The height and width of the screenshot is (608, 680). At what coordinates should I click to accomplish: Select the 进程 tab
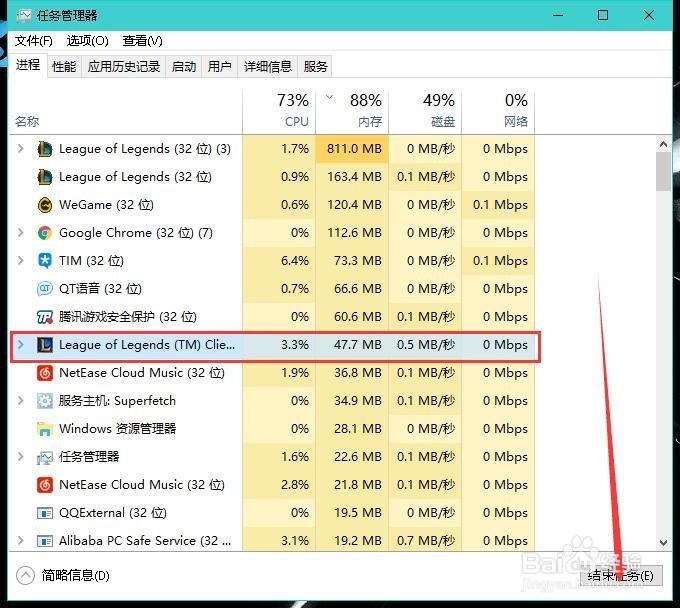tap(28, 65)
